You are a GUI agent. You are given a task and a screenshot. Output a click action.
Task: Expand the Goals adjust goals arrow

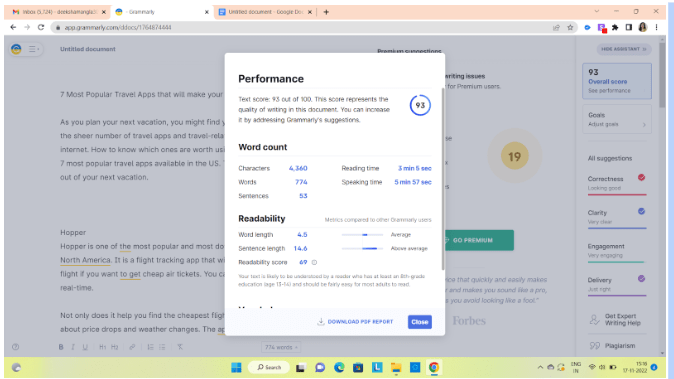point(644,125)
